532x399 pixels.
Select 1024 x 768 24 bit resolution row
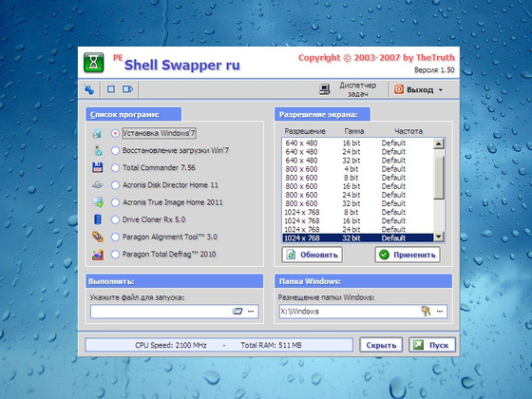click(x=358, y=229)
